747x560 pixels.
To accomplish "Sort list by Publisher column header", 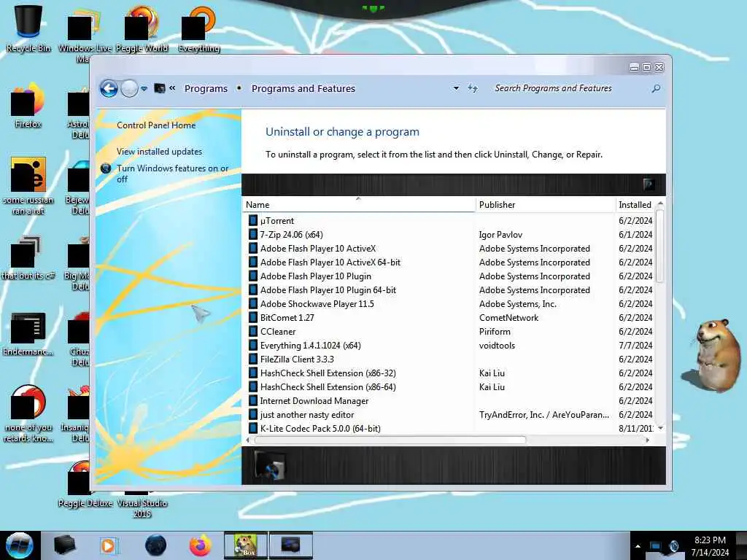I will (546, 205).
